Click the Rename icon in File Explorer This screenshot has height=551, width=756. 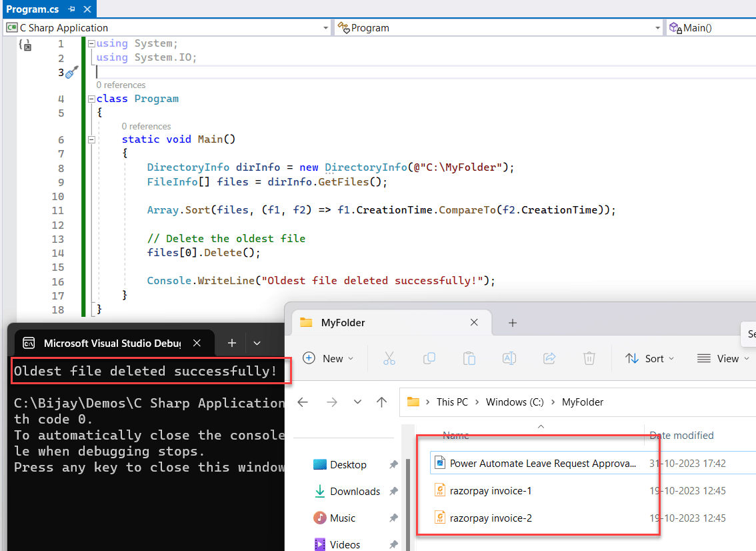509,358
